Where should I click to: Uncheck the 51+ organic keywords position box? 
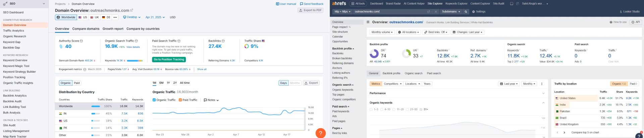point(421,110)
